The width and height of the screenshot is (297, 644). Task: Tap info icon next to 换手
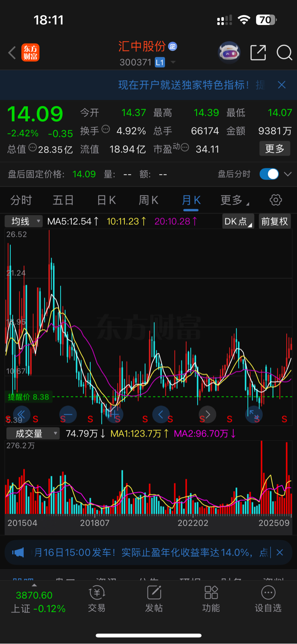pos(106,129)
